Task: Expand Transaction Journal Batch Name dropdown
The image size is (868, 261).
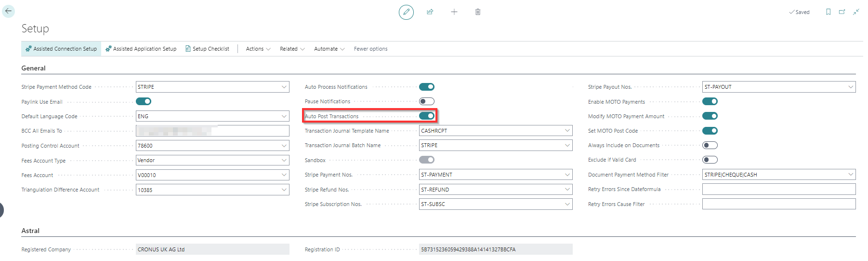Action: coord(567,145)
